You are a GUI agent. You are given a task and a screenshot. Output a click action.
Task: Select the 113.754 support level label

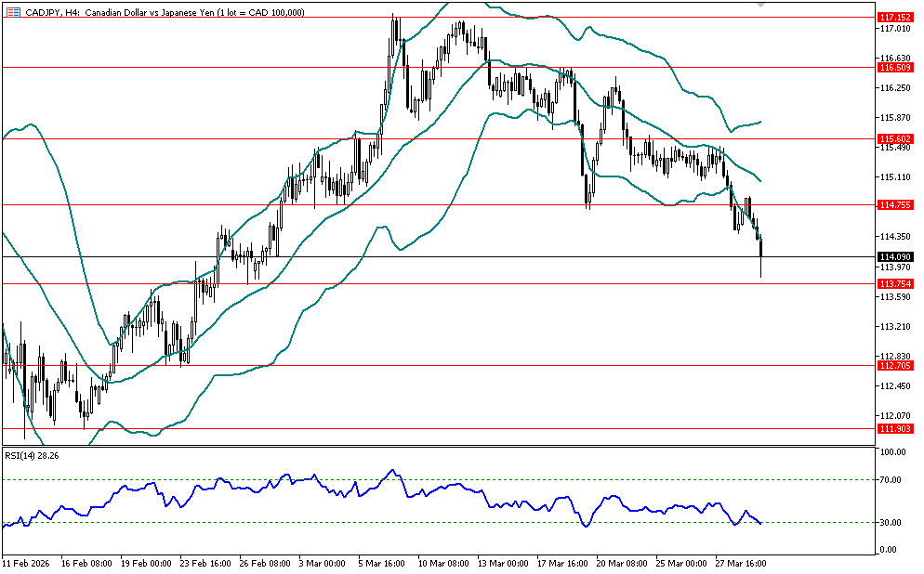coord(896,283)
